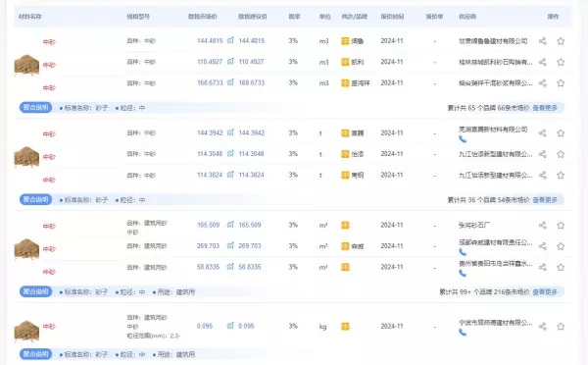
Task: Favorite the 144.4815 row with star
Action: [561, 41]
